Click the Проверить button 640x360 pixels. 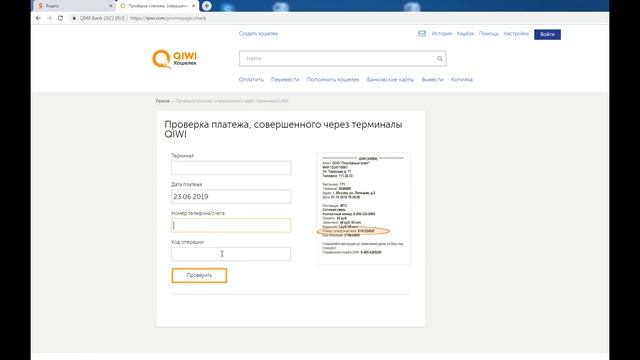pyautogui.click(x=199, y=276)
